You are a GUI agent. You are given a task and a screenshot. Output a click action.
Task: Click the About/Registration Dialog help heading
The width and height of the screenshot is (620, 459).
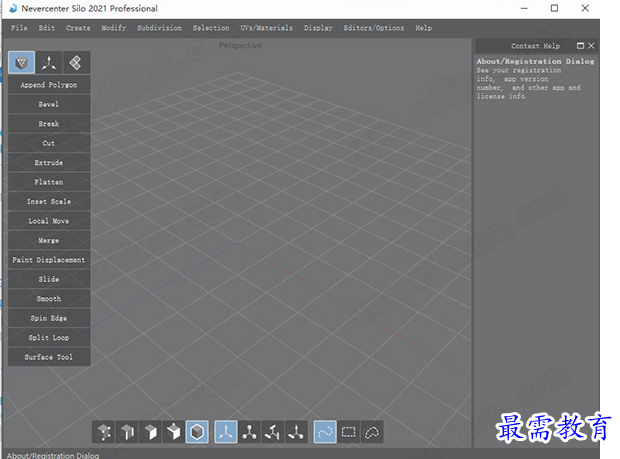(535, 61)
